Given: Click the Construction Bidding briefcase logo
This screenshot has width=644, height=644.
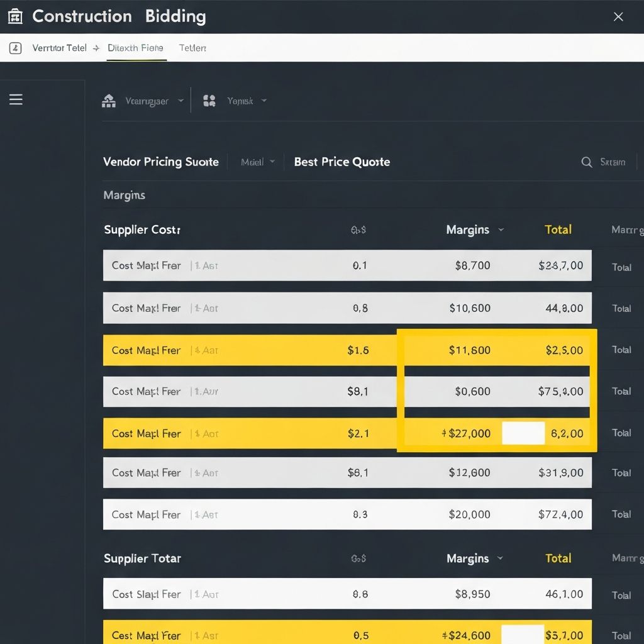Looking at the screenshot, I should [14, 16].
